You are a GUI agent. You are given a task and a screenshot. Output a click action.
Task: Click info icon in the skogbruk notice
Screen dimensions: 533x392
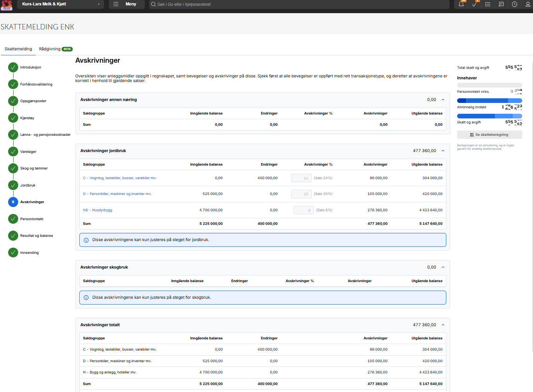pos(86,298)
